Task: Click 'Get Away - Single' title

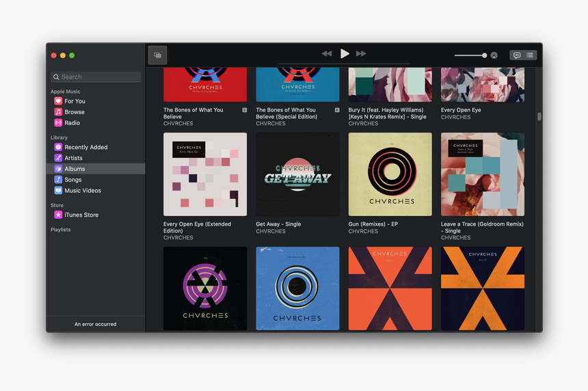Action: [278, 224]
